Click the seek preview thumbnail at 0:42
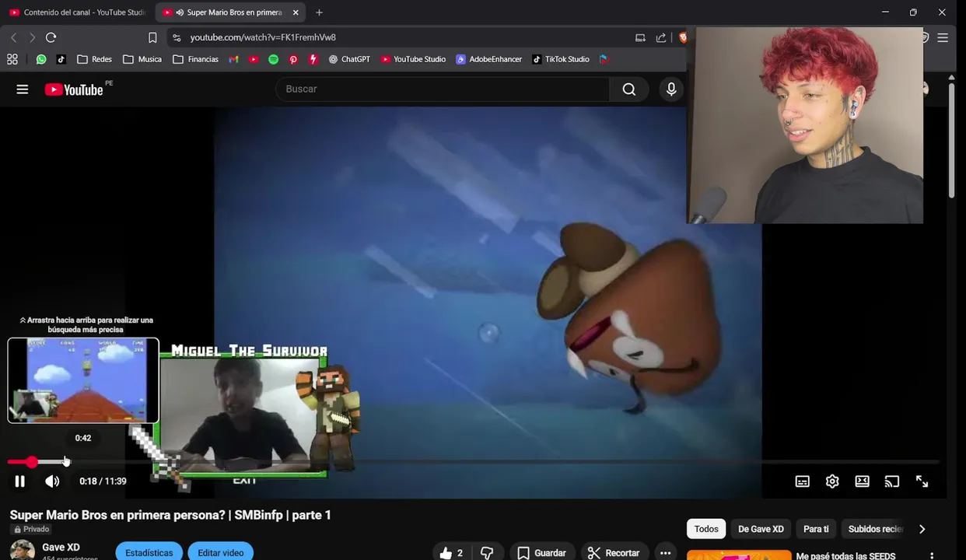Viewport: 966px width, 560px height. (83, 380)
